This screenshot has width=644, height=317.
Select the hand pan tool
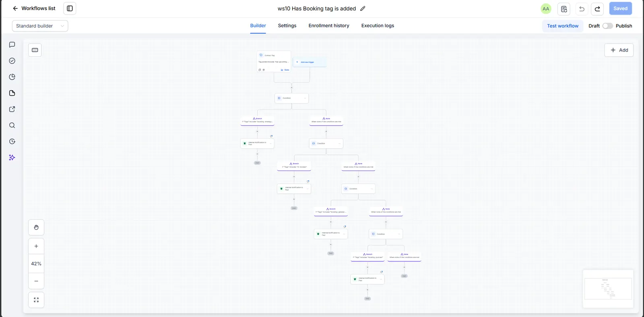(x=36, y=228)
